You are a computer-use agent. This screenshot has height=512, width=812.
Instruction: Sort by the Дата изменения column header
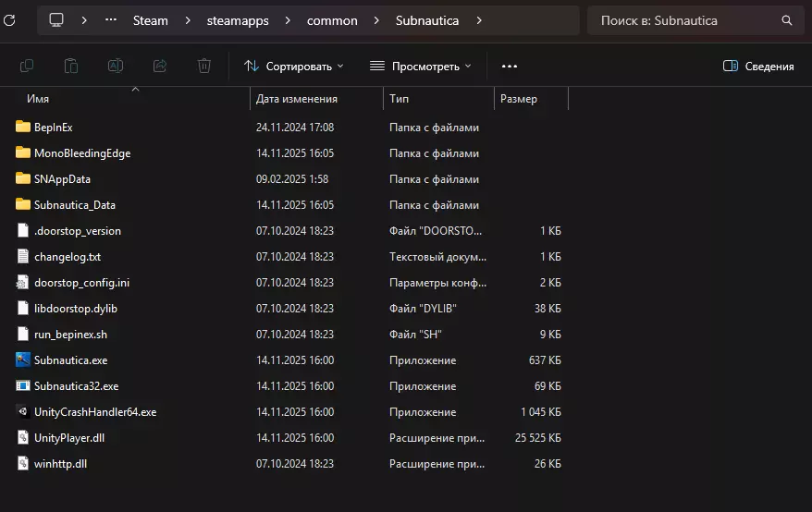point(297,99)
